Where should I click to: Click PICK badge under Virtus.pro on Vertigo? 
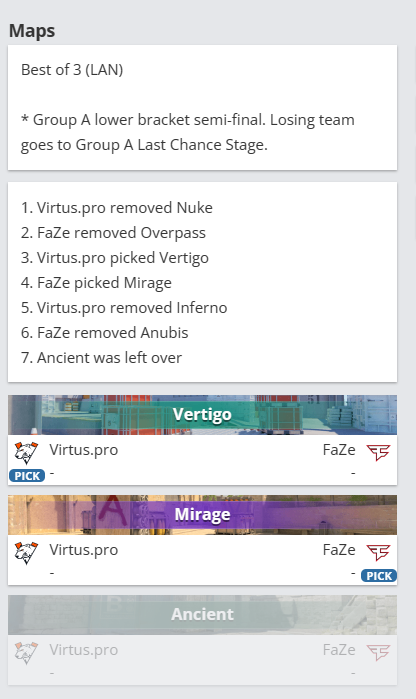[x=27, y=476]
